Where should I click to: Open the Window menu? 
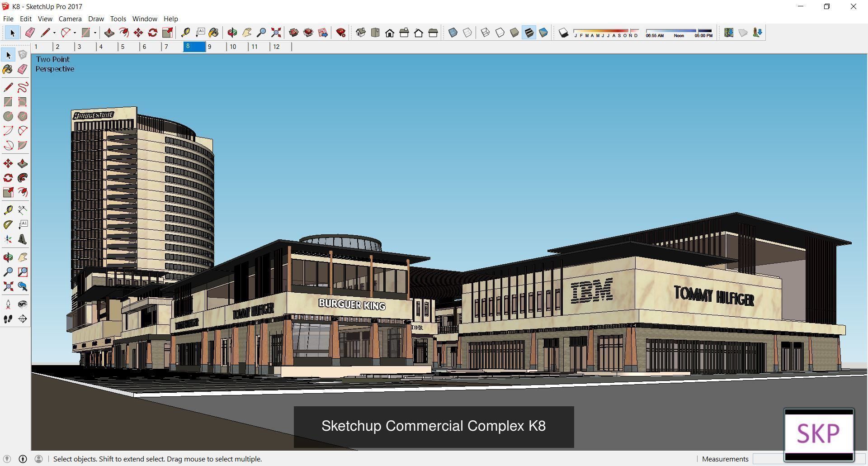pyautogui.click(x=145, y=19)
